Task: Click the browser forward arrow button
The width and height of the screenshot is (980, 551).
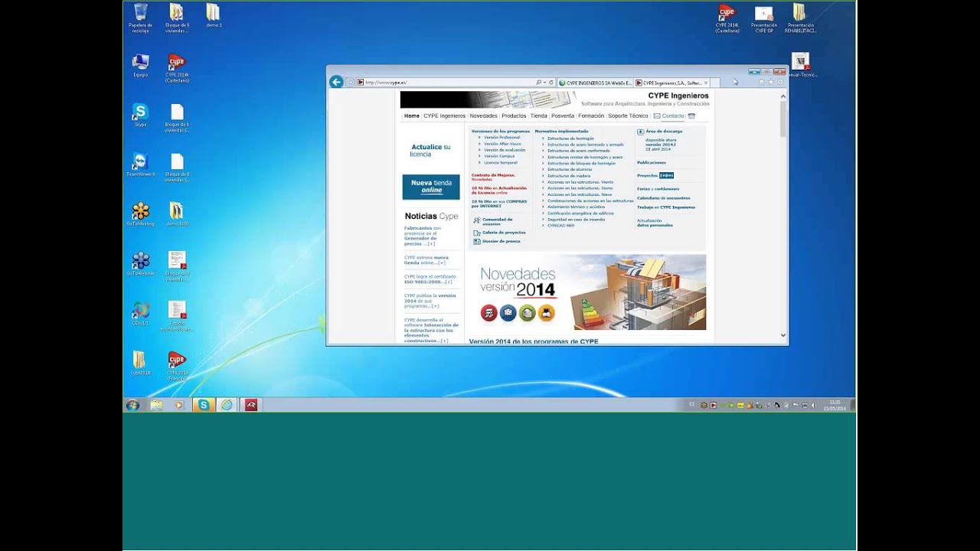Action: 350,82
